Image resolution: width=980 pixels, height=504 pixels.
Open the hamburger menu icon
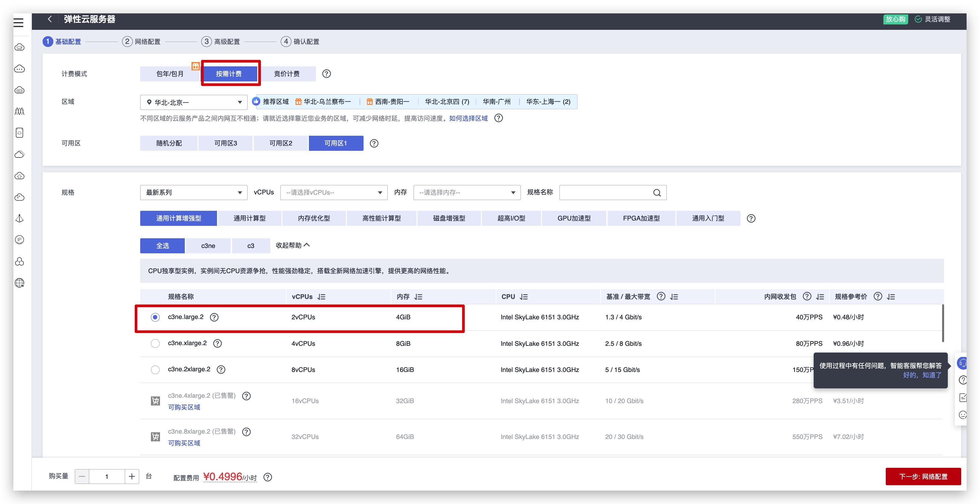[18, 22]
